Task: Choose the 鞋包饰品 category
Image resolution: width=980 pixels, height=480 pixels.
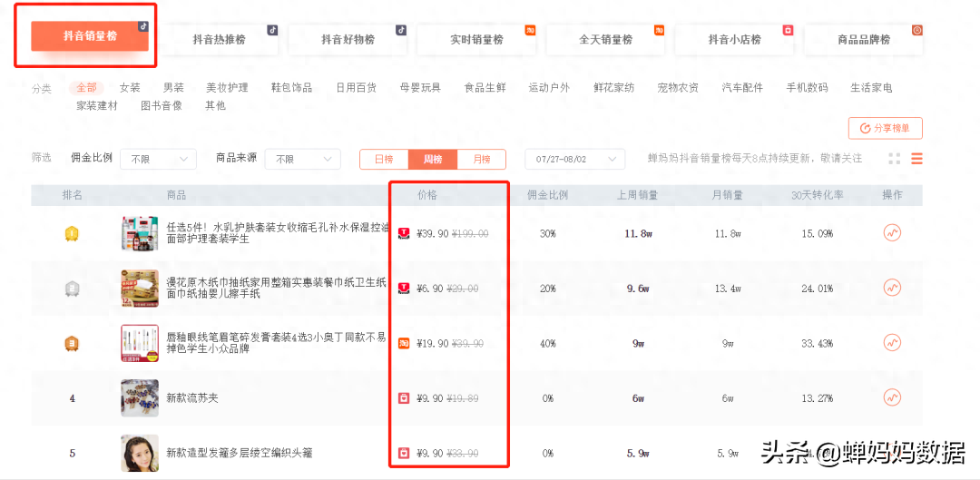Action: click(291, 87)
